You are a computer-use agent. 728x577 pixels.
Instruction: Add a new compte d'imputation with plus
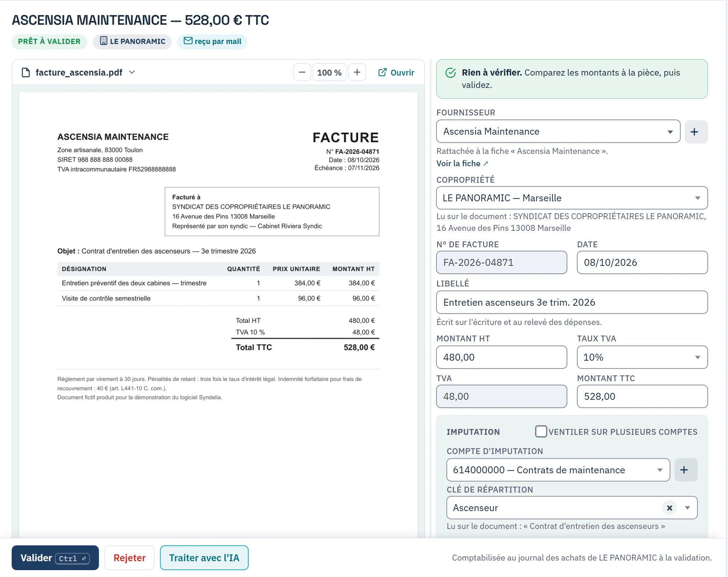pos(685,470)
